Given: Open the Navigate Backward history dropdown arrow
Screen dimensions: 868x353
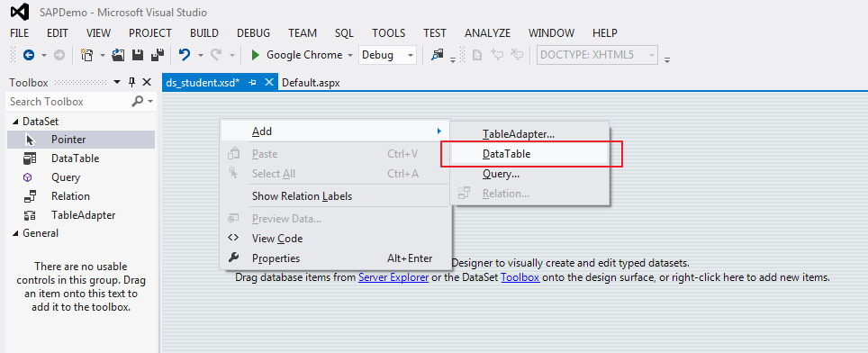Looking at the screenshot, I should (x=44, y=55).
